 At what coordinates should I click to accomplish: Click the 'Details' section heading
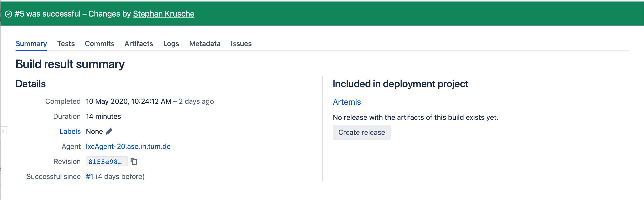[31, 84]
